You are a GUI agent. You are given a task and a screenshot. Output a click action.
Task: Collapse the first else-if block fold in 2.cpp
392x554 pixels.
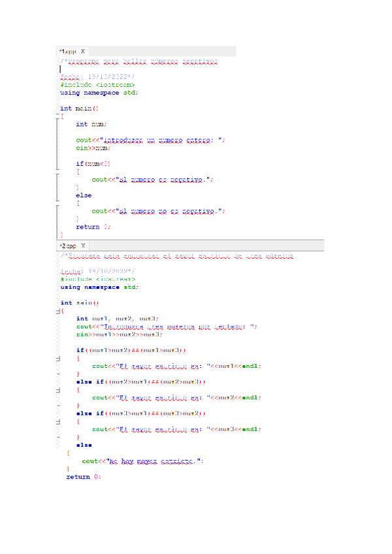pos(58,389)
